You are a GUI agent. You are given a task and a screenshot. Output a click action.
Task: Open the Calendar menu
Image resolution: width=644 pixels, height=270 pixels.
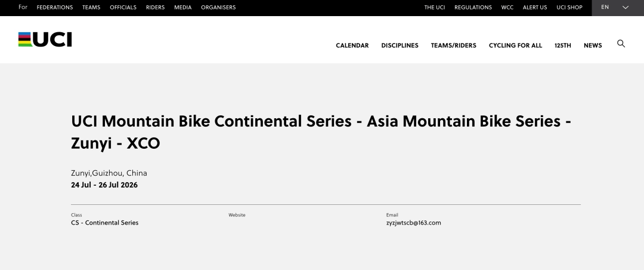click(352, 45)
